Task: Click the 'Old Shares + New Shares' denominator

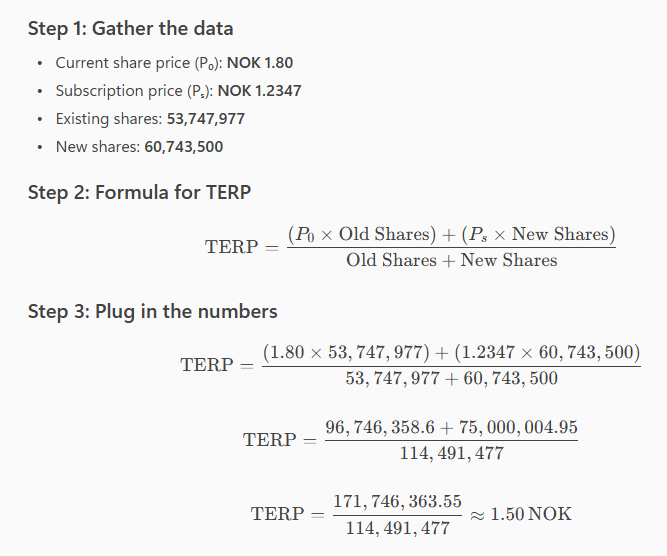Action: tap(452, 260)
